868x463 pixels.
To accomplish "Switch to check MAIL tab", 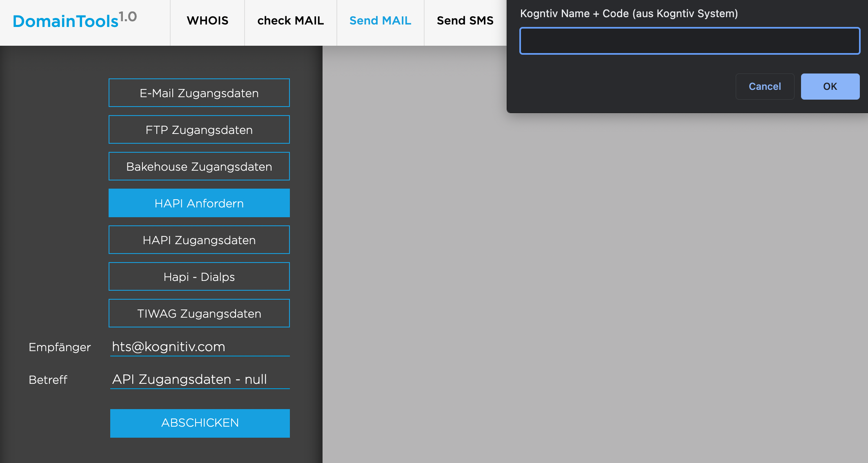I will [x=290, y=21].
